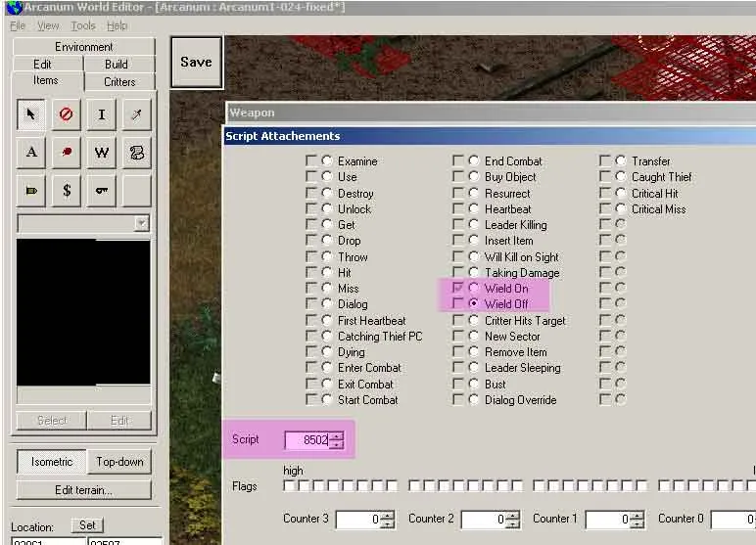
Task: Toggle the Wield On checkbox
Action: coord(458,289)
